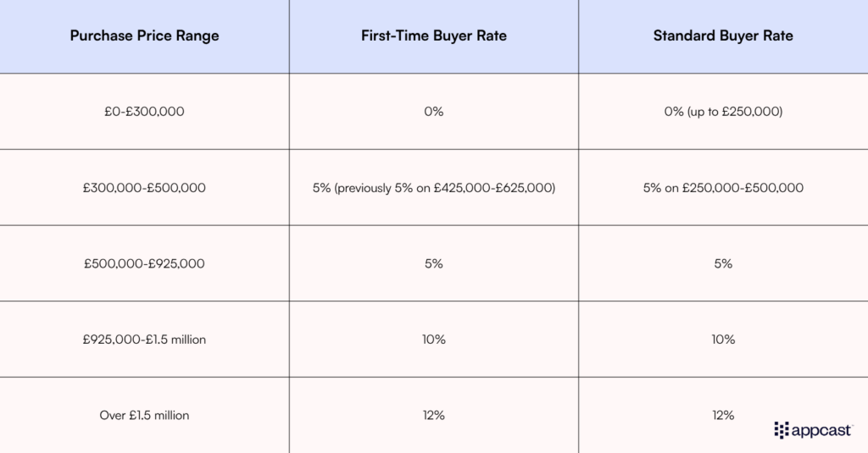Click the 'previously 5% on £425,000-£625,000' cell
This screenshot has height=453, width=868.
click(x=433, y=187)
